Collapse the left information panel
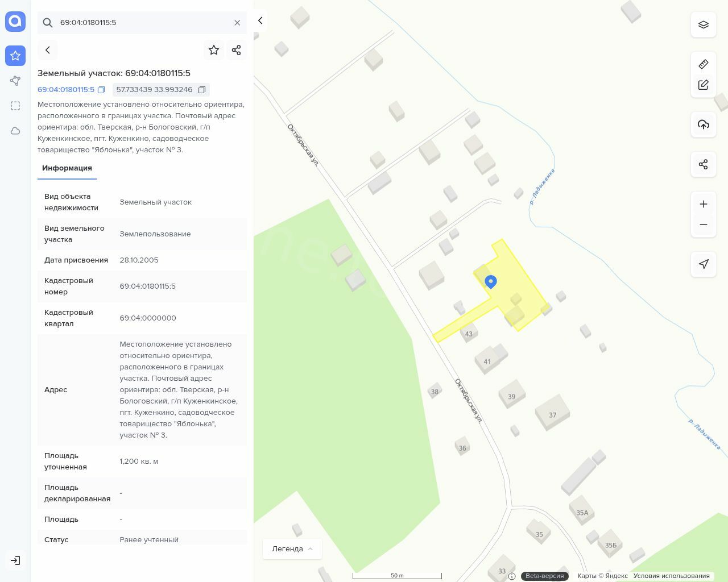The height and width of the screenshot is (582, 728). pos(260,20)
